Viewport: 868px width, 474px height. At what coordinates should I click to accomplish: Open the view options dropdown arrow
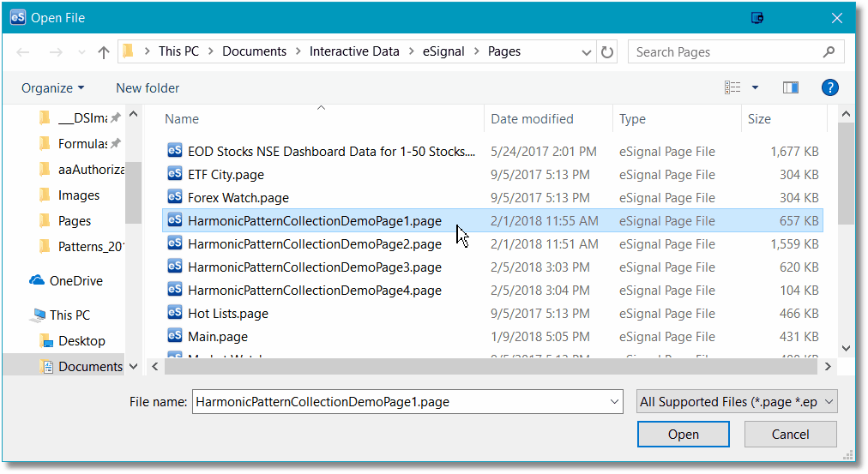click(x=755, y=87)
